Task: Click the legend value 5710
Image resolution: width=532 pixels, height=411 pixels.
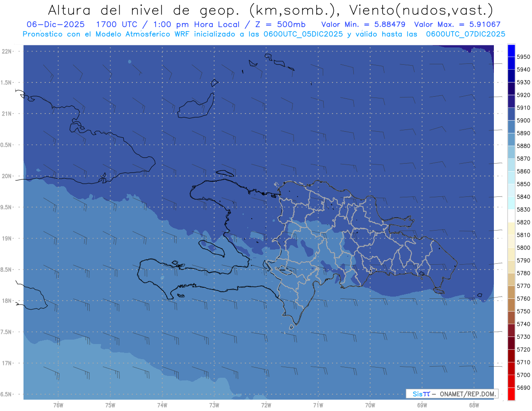Action: [523, 362]
